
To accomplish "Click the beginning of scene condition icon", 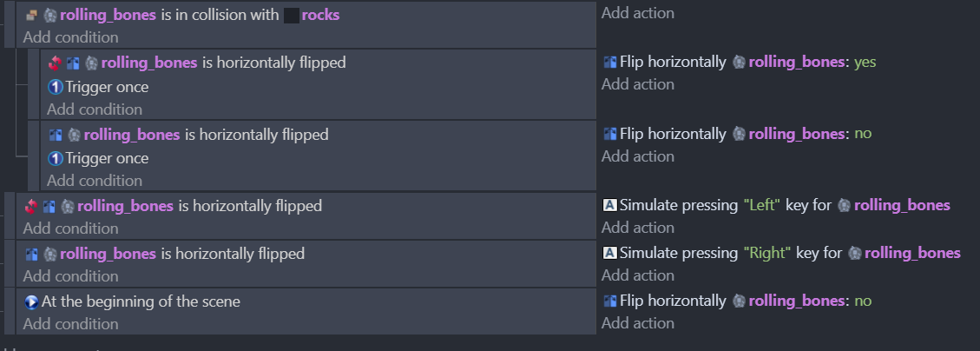I will tap(32, 301).
